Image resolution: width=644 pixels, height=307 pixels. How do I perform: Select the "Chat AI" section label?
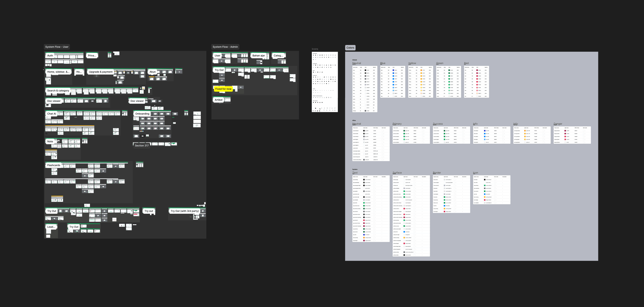click(x=51, y=114)
